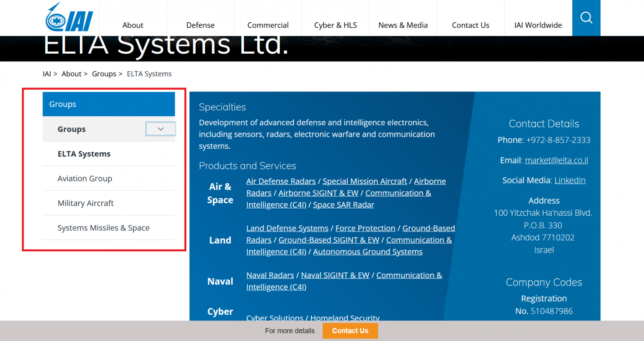This screenshot has height=341, width=644.
Task: Open the Cyber & HLS menu
Action: point(335,25)
